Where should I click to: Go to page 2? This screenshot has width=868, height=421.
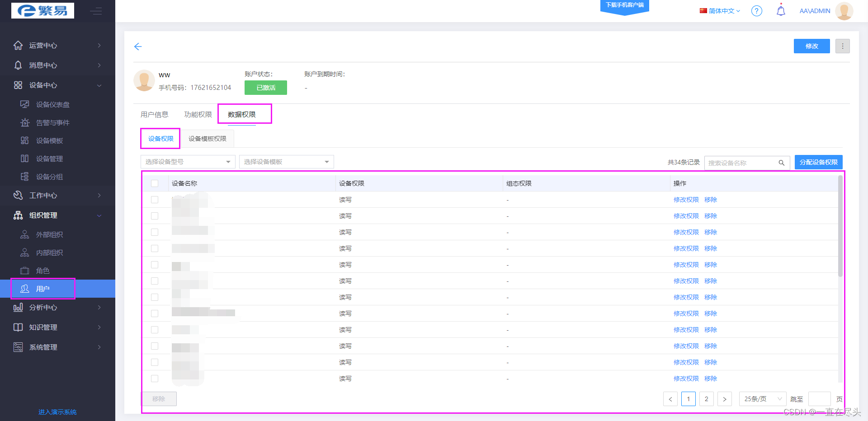pyautogui.click(x=707, y=399)
